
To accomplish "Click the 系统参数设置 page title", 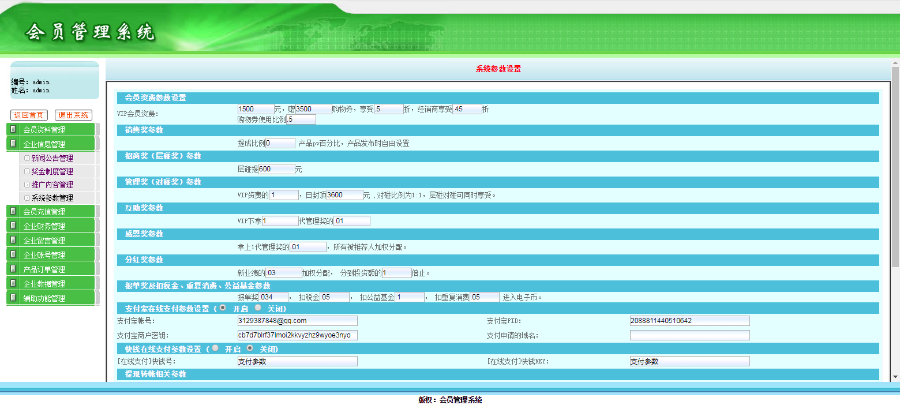I will click(498, 69).
